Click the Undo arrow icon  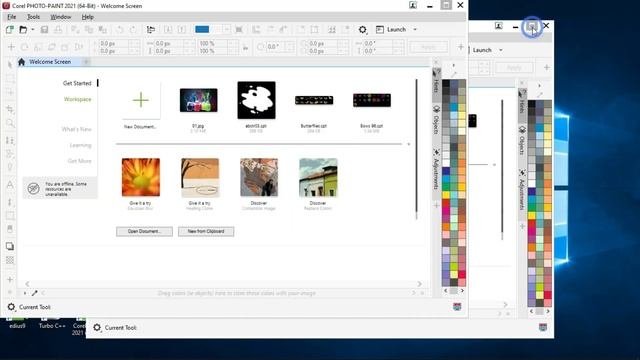click(x=120, y=29)
